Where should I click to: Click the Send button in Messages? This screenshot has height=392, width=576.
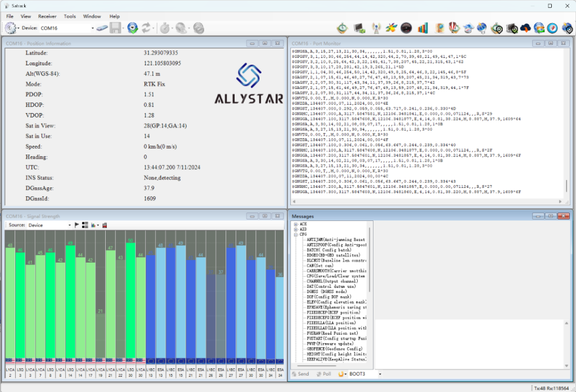click(x=300, y=374)
